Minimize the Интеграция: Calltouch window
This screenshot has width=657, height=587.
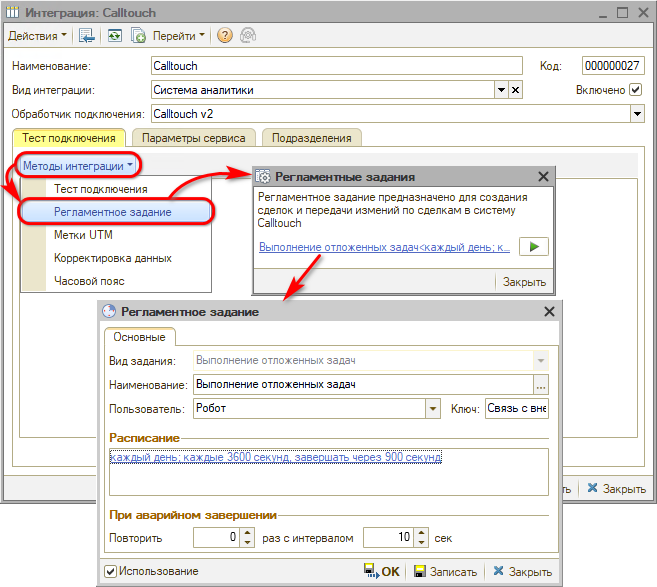pyautogui.click(x=603, y=14)
